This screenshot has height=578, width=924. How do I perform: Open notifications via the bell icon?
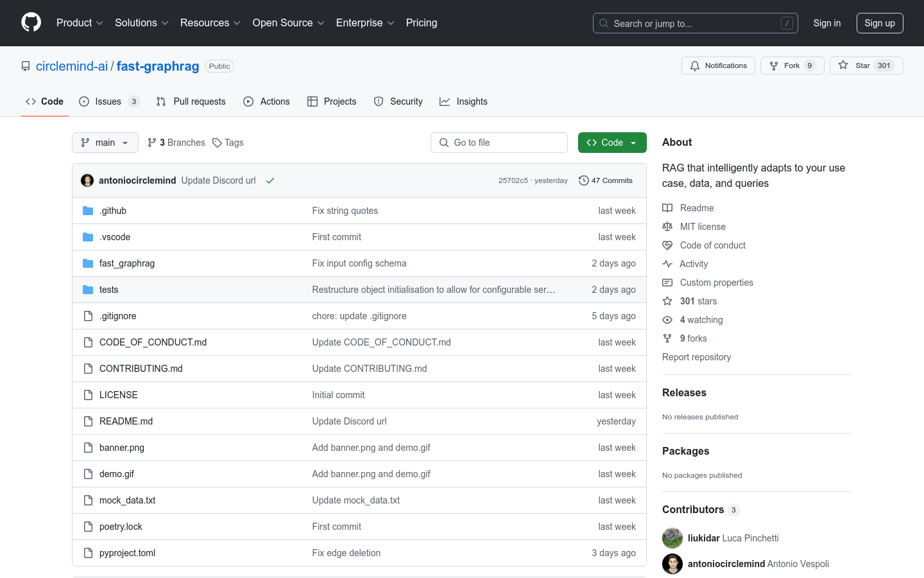coord(694,65)
